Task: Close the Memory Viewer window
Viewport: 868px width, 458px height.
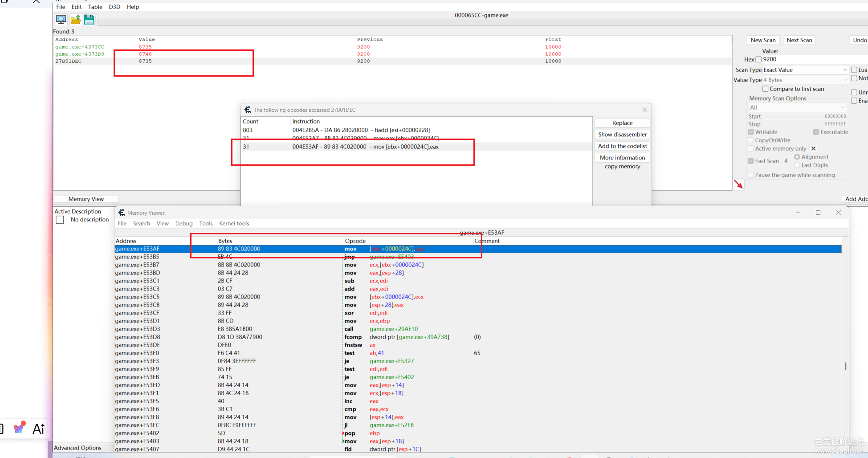Action: (839, 213)
